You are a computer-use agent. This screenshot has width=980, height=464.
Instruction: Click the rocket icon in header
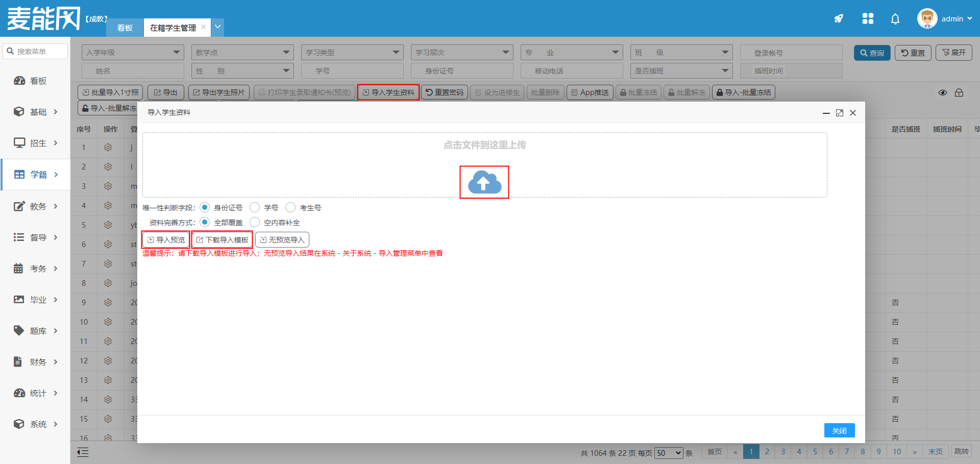[x=839, y=19]
